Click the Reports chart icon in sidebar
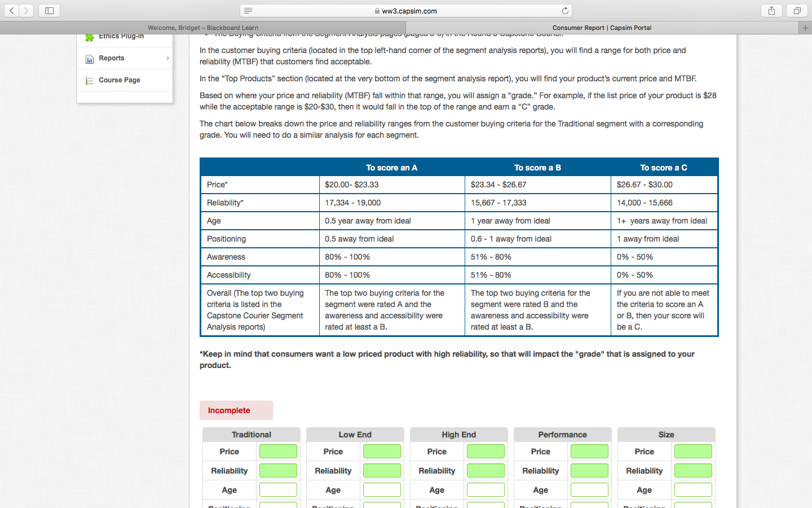 point(89,59)
